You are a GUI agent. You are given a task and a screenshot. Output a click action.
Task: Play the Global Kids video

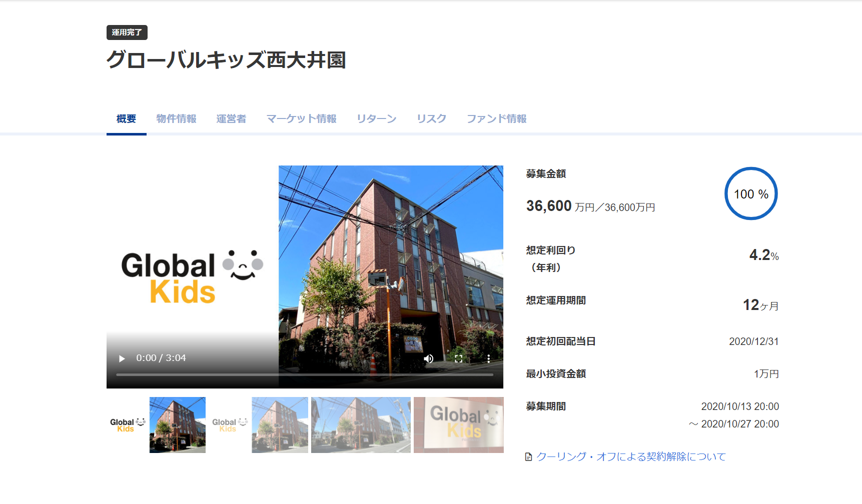pos(122,358)
